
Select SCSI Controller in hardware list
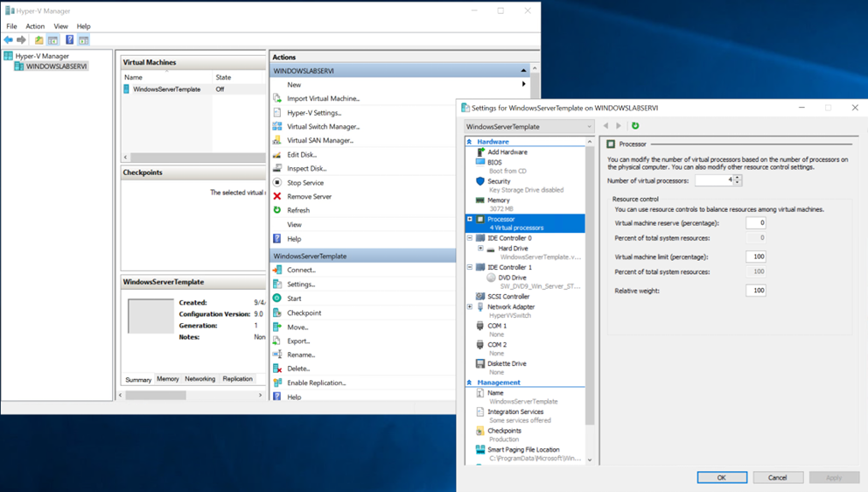click(508, 297)
